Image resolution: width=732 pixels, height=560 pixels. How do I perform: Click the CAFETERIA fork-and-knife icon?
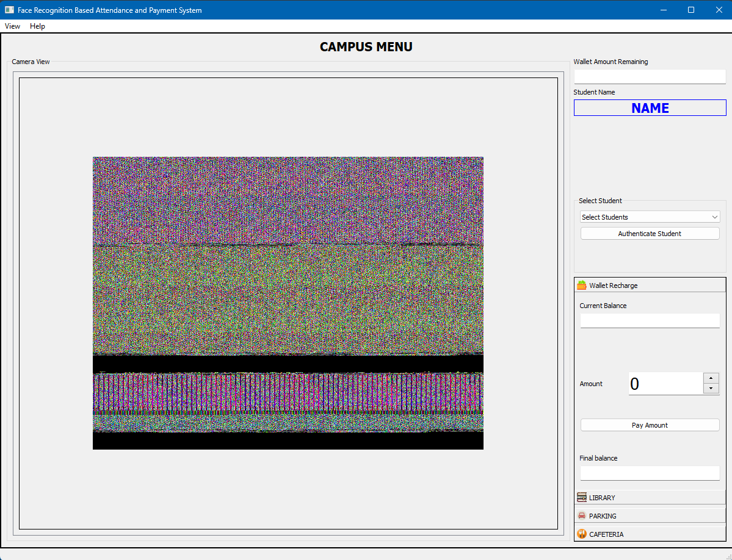(x=582, y=534)
